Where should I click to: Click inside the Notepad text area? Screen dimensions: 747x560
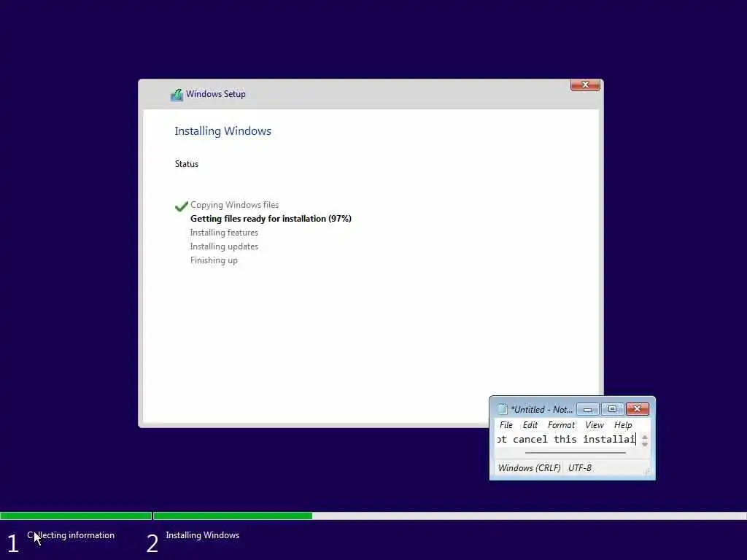tap(567, 439)
